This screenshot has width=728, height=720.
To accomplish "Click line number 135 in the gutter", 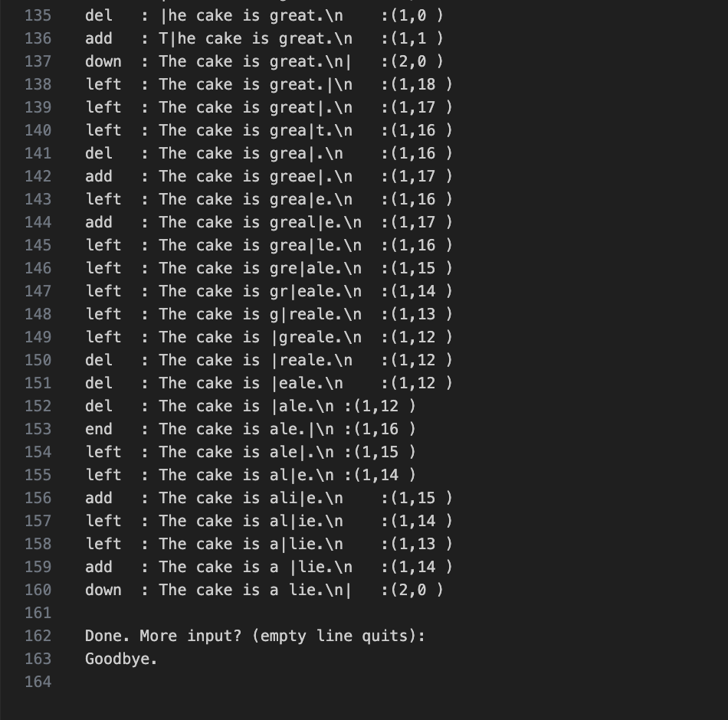I will [38, 15].
